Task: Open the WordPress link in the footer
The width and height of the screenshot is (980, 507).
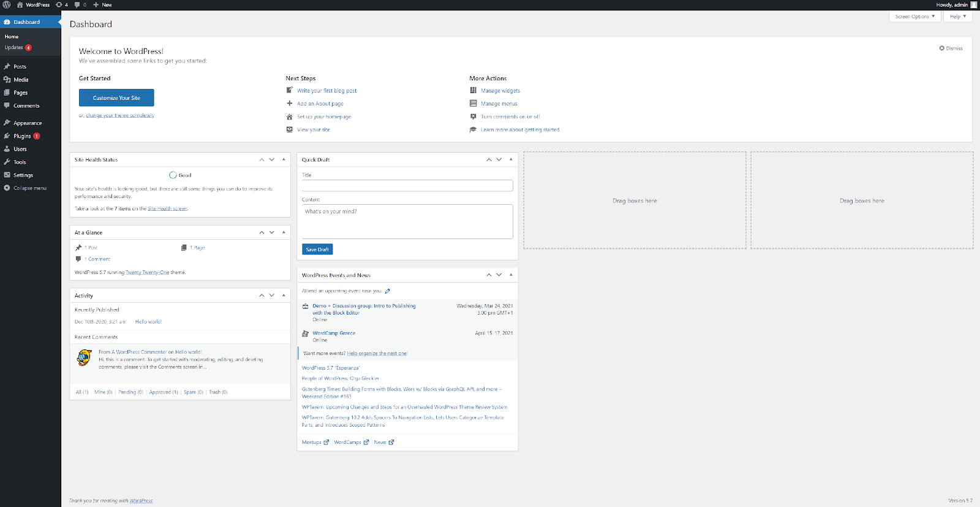Action: (x=141, y=500)
